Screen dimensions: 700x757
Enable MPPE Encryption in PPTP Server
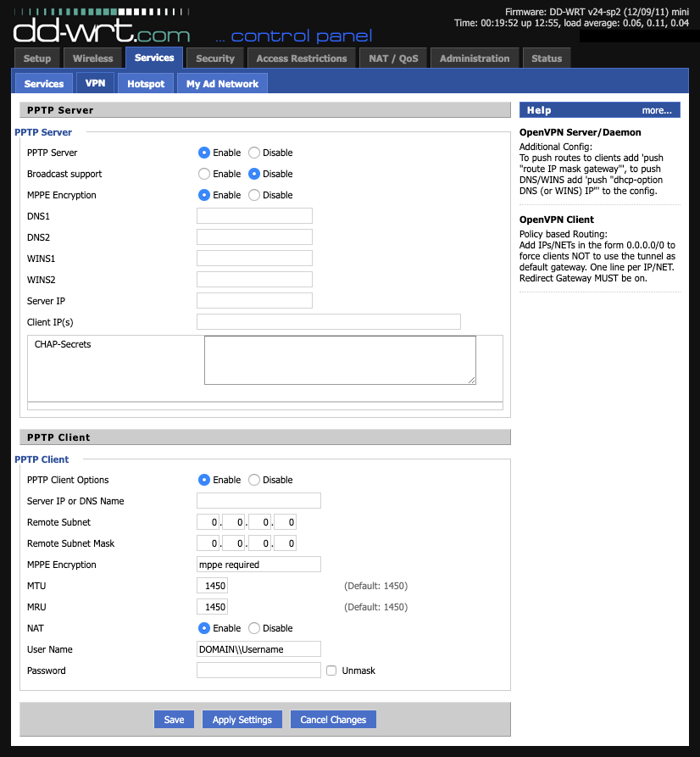click(204, 195)
